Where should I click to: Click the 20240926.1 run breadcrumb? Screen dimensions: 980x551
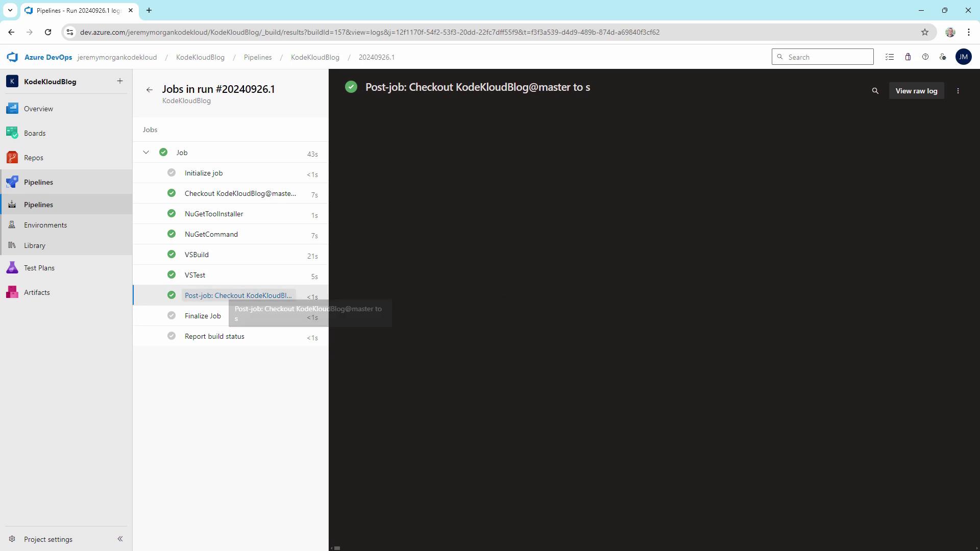pyautogui.click(x=376, y=57)
